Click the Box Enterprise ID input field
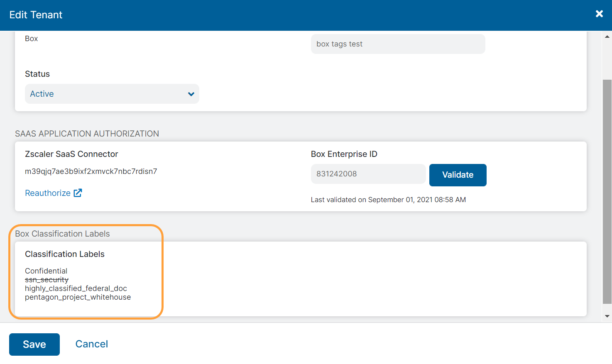Screen dimensions: 612x364 (x=368, y=174)
